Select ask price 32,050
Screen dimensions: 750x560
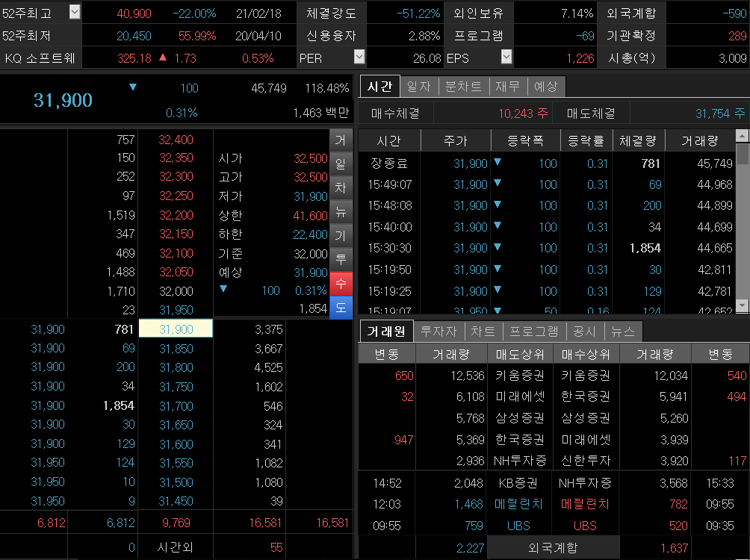pyautogui.click(x=176, y=272)
